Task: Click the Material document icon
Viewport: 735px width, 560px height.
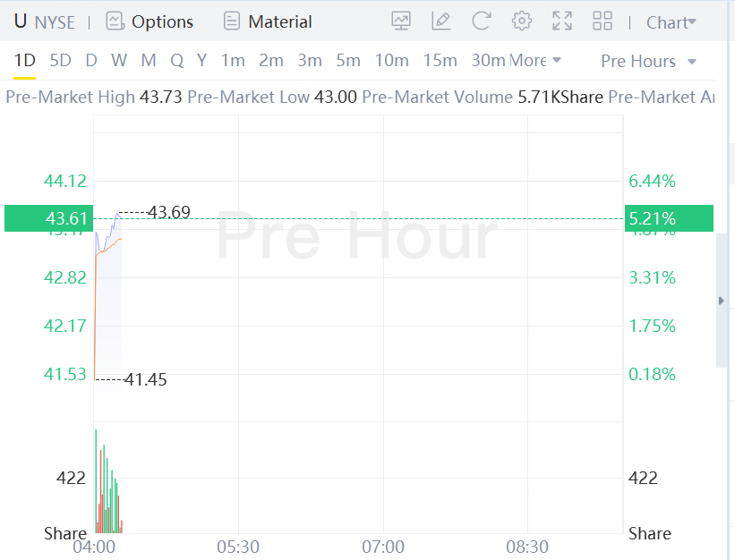Action: coord(232,21)
